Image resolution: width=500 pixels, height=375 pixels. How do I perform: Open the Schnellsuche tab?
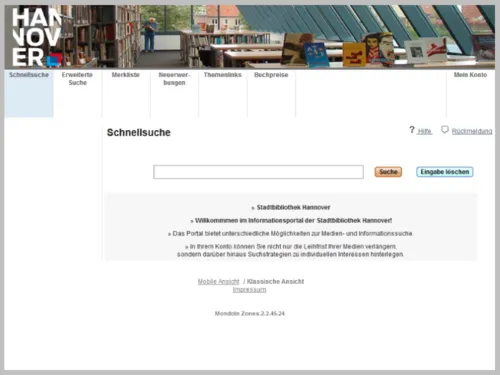(x=29, y=75)
